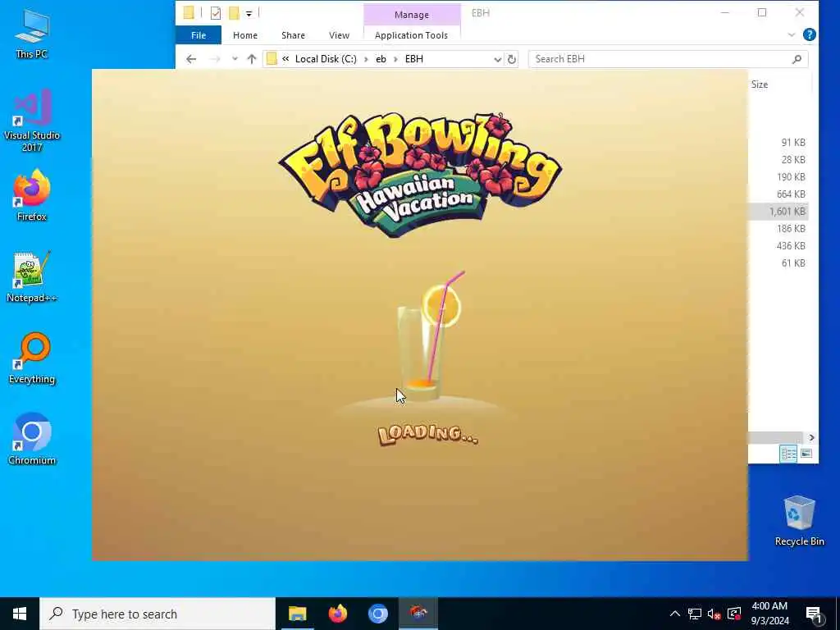Viewport: 840px width, 630px height.
Task: Expand the Explorer ribbon chevron
Action: 792,34
